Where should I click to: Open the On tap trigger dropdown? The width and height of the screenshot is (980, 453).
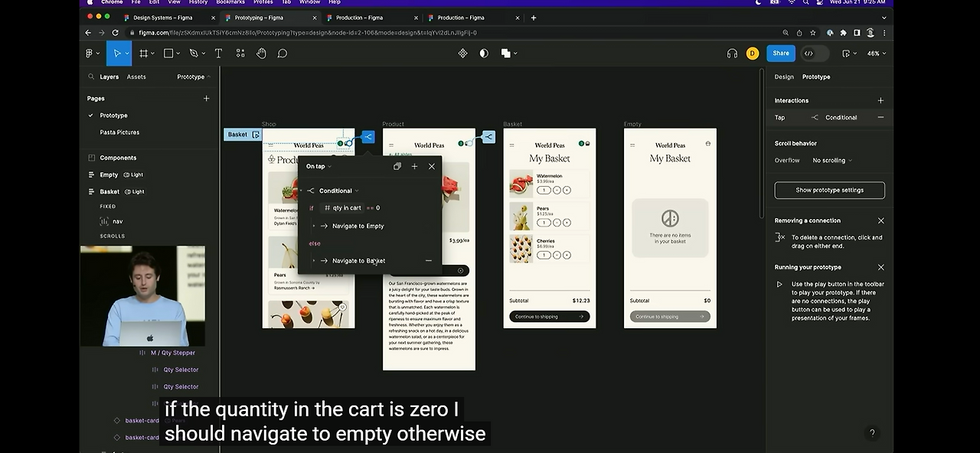pyautogui.click(x=318, y=166)
